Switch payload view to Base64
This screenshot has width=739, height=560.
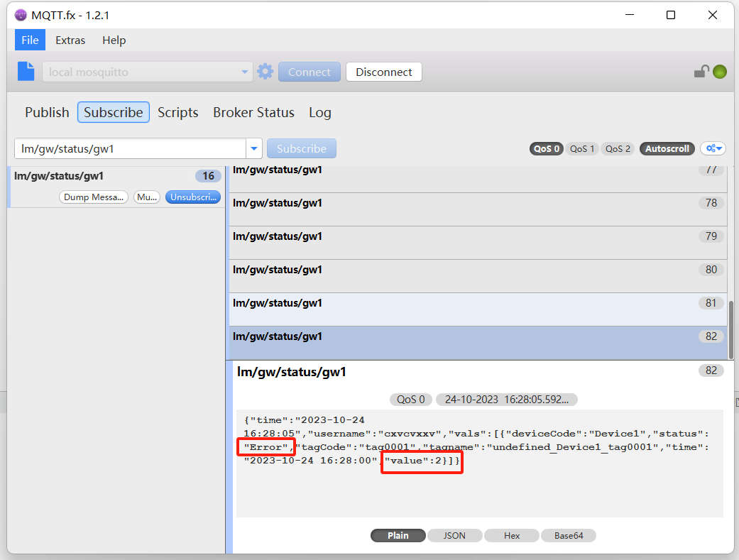pyautogui.click(x=569, y=535)
